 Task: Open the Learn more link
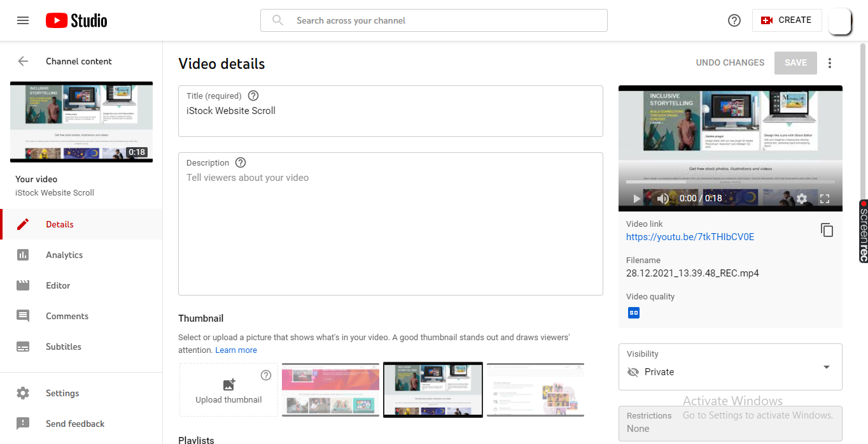(x=236, y=350)
